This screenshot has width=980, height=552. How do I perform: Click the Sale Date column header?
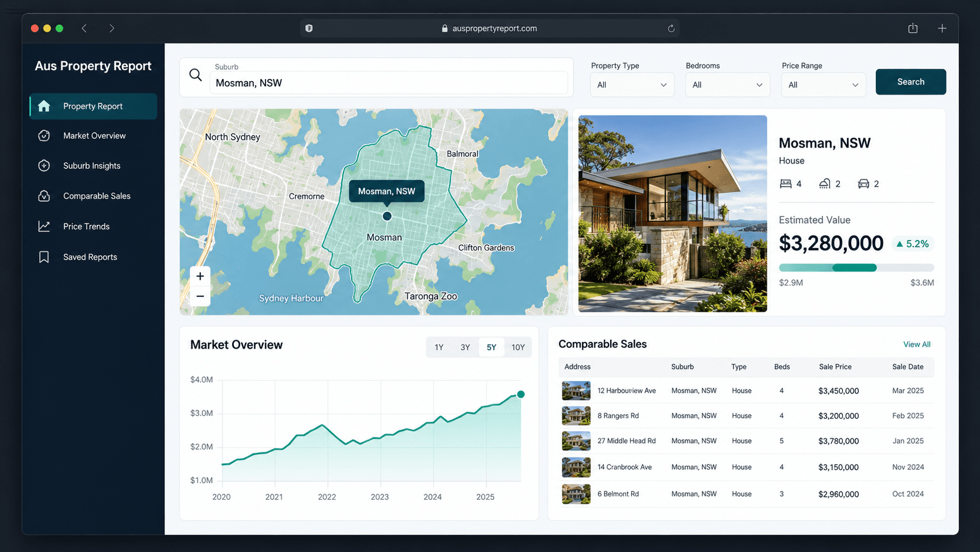coord(907,367)
